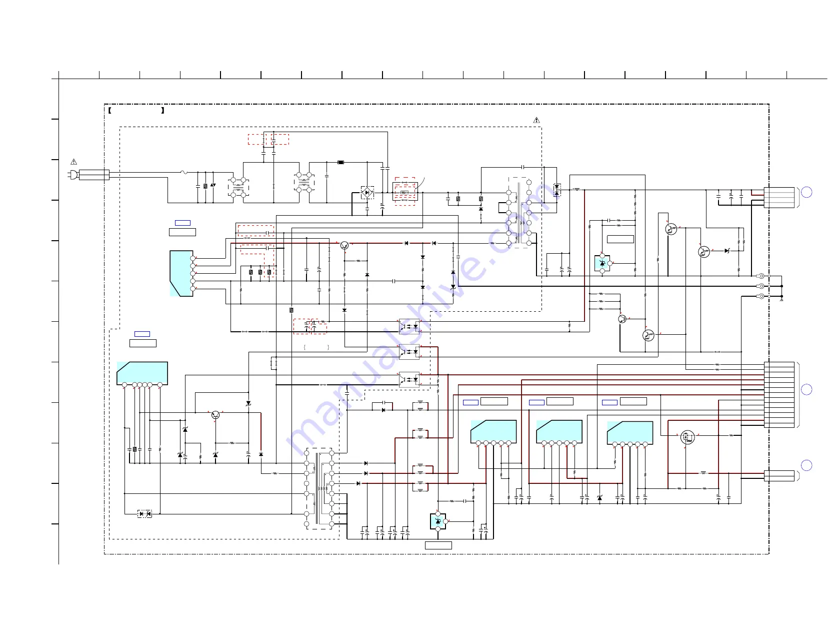Click the middle optocoupler symbol
The height and width of the screenshot is (632, 840).
409,352
